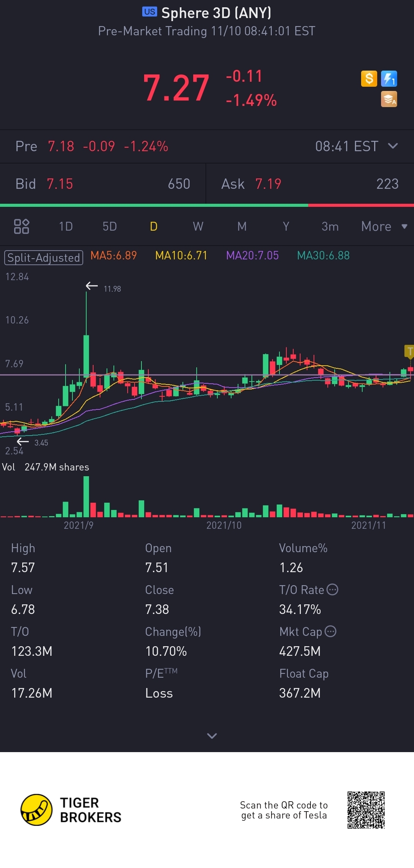Select the D daily chart tab
Viewport: 414px width, 868px height.
(154, 226)
